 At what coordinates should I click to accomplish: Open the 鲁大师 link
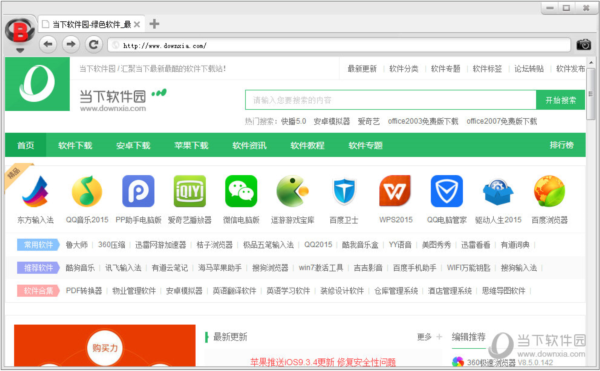click(77, 245)
